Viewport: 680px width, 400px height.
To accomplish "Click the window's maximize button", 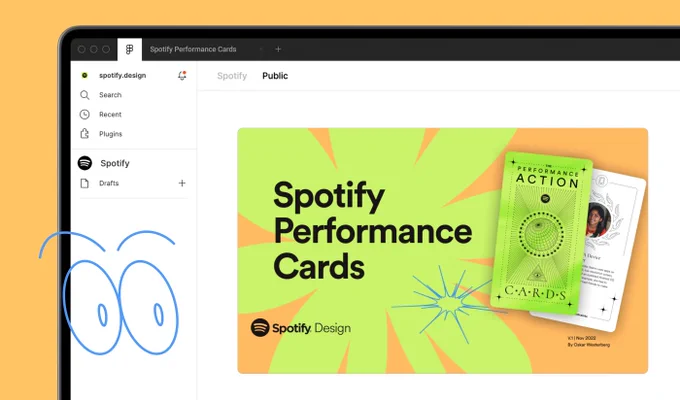I will [x=106, y=49].
